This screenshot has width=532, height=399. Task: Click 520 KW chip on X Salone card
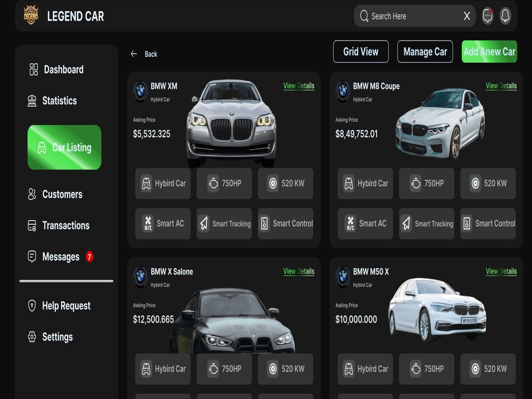point(286,369)
